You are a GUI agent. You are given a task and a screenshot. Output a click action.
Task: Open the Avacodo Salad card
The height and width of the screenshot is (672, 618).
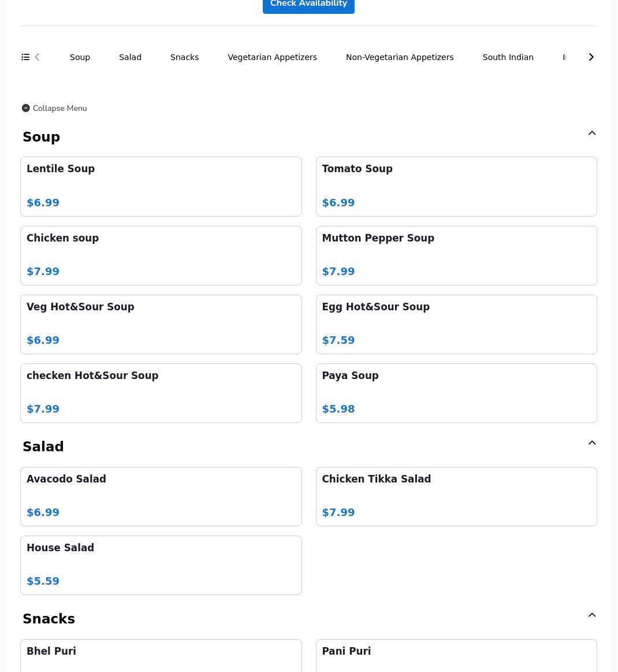coord(161,497)
